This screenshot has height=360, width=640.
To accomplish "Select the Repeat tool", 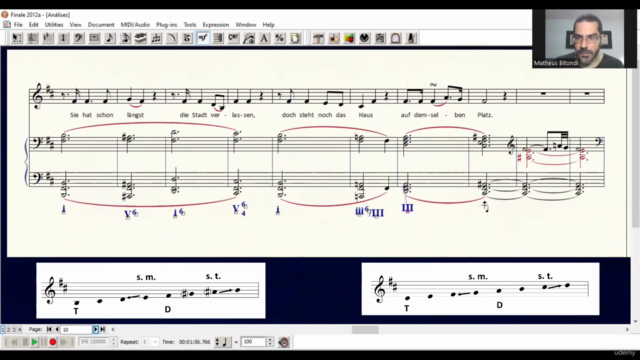I will coord(218,38).
